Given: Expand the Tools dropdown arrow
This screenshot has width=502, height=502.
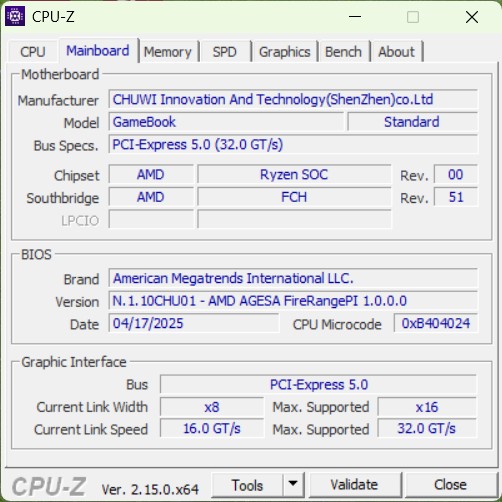Looking at the screenshot, I should tap(293, 484).
